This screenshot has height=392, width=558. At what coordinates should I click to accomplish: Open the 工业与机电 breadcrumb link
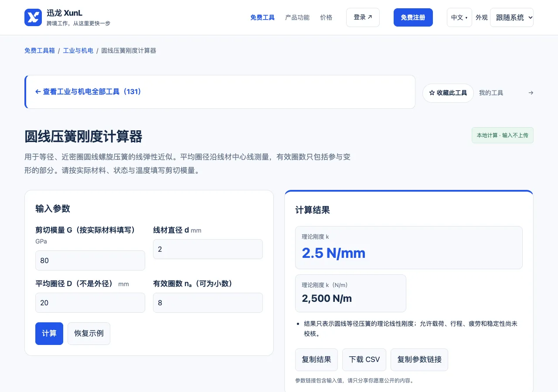(x=78, y=51)
